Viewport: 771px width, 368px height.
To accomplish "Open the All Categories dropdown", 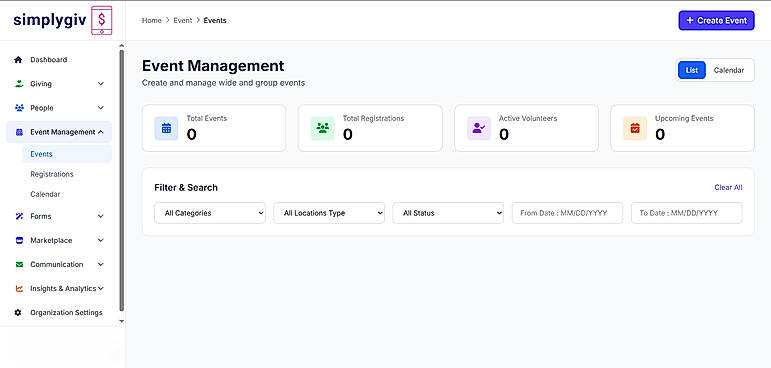I will pos(210,213).
